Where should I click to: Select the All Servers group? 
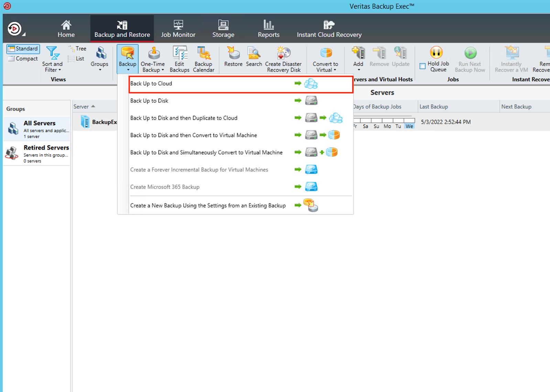(37, 129)
